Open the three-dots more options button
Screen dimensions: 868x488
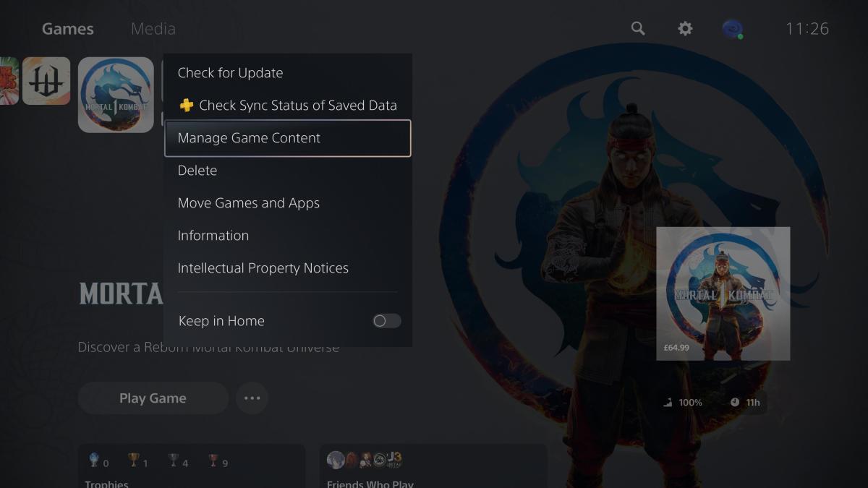(252, 398)
